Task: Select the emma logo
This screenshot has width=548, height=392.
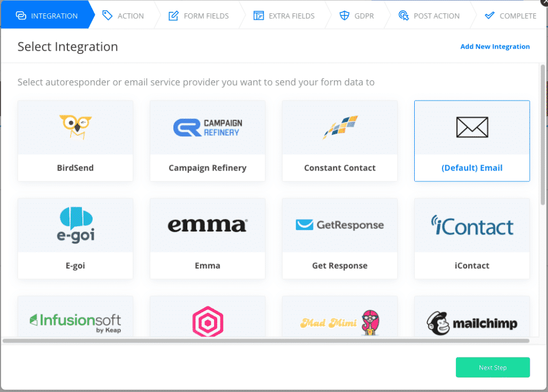Action: 208,225
